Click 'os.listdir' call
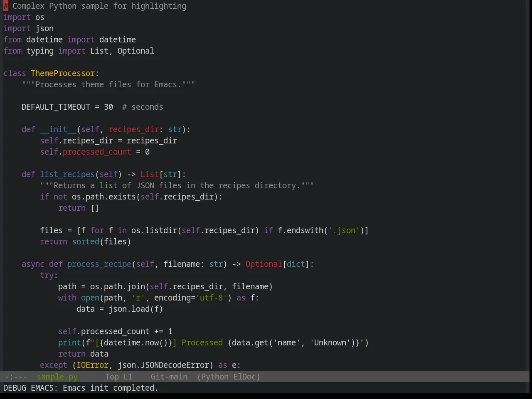Screen dimensions: 532x399 [154, 230]
